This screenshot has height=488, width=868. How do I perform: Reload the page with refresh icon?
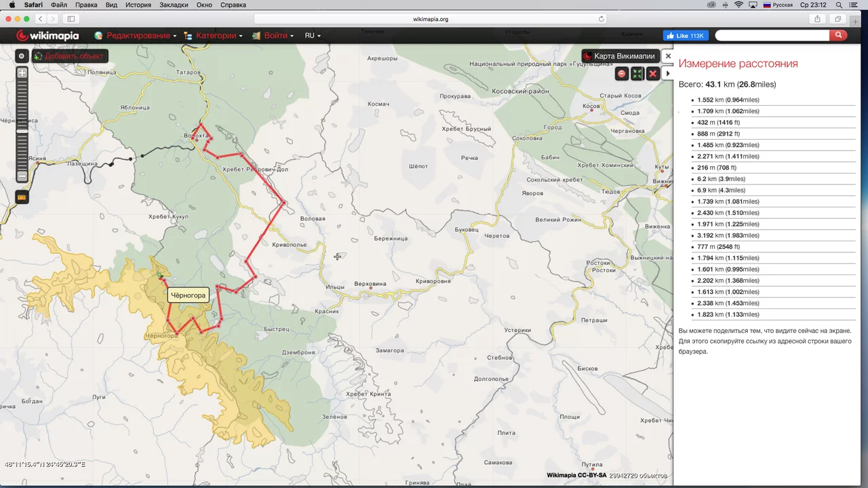coord(601,19)
